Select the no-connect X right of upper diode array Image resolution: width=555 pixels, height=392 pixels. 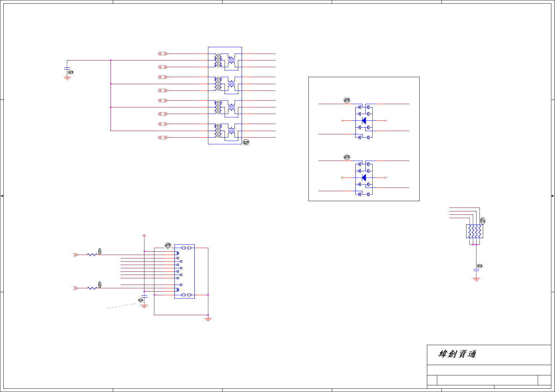(386, 121)
